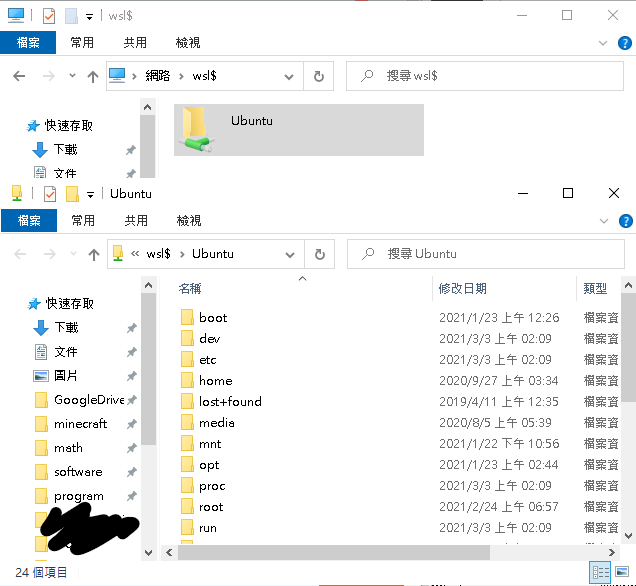636x586 pixels.
Task: Open the 共用 tab in Ubuntu window
Action: (x=136, y=220)
